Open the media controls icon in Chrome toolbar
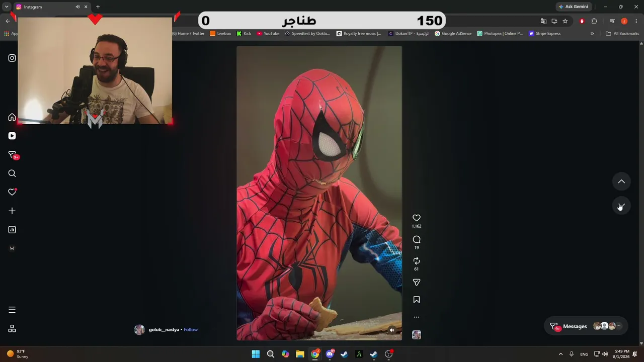644x362 pixels. 612,21
